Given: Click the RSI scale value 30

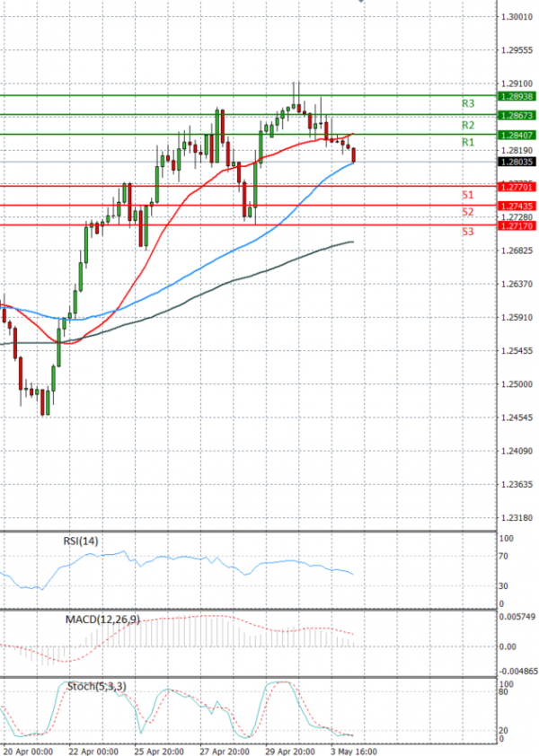Looking at the screenshot, I should [x=503, y=585].
